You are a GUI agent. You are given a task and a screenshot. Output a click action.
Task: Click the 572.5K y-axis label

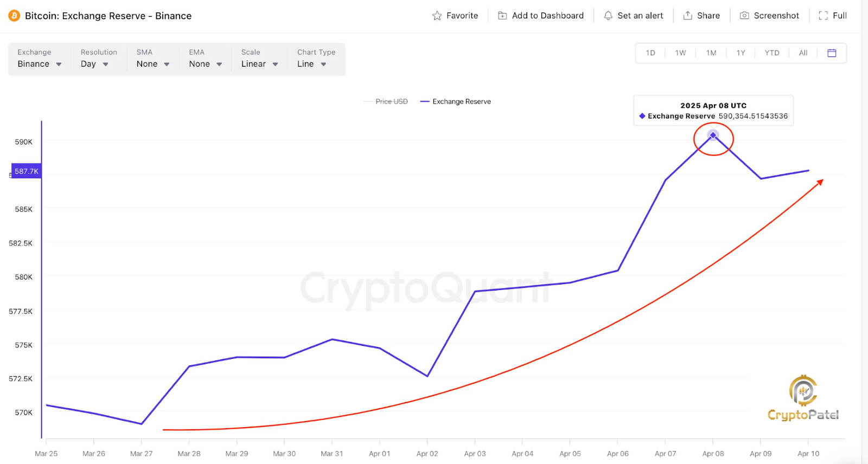(x=21, y=378)
